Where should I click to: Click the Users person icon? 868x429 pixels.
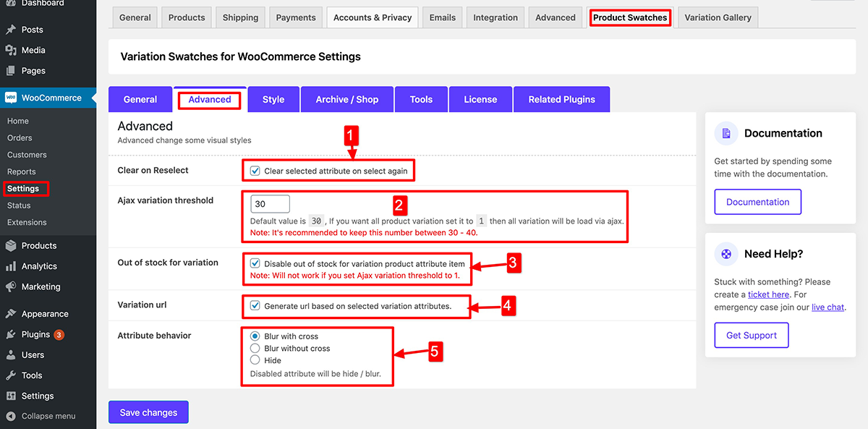click(11, 355)
